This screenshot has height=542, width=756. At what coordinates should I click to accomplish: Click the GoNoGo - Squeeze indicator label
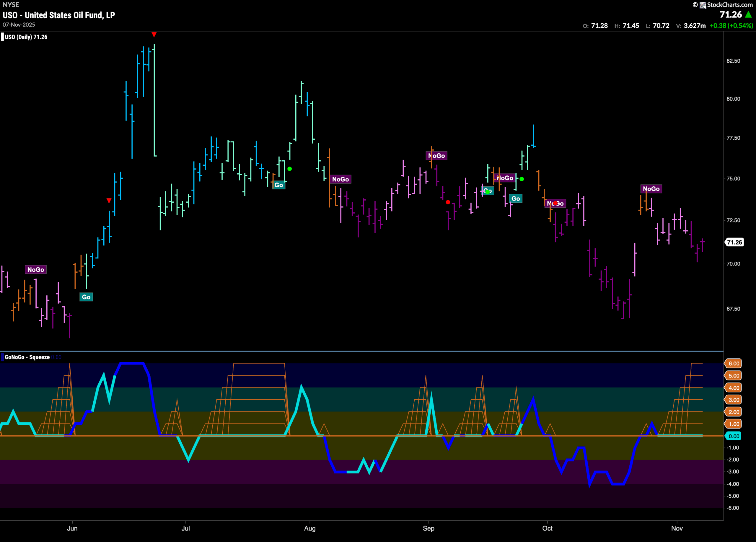click(x=27, y=357)
